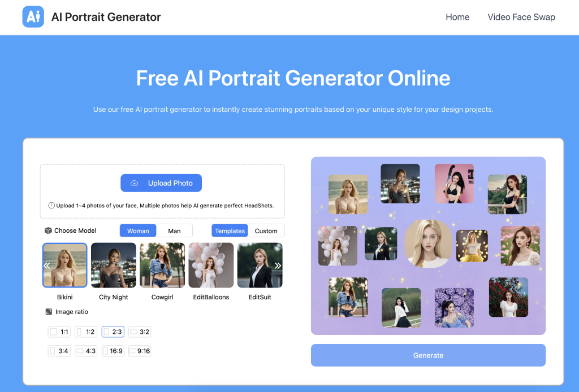The image size is (579, 392).
Task: Go to Video Face Swap page
Action: pos(521,17)
